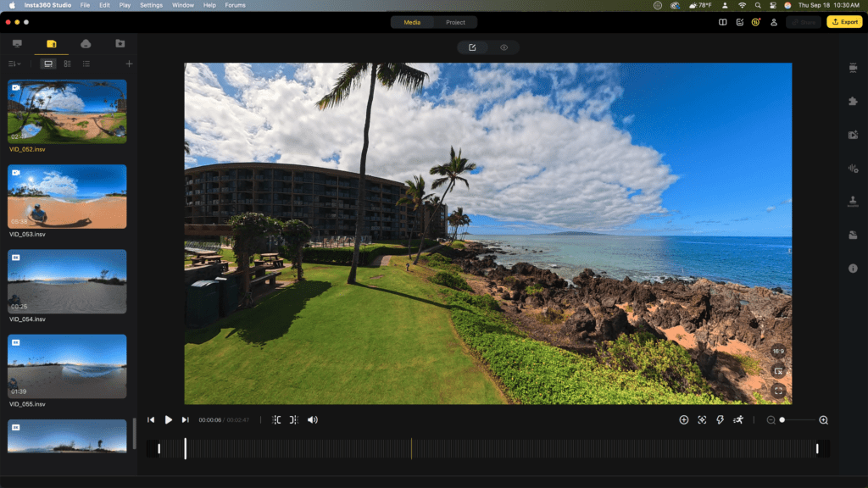
Task: Toggle the eye preview mode
Action: (504, 47)
